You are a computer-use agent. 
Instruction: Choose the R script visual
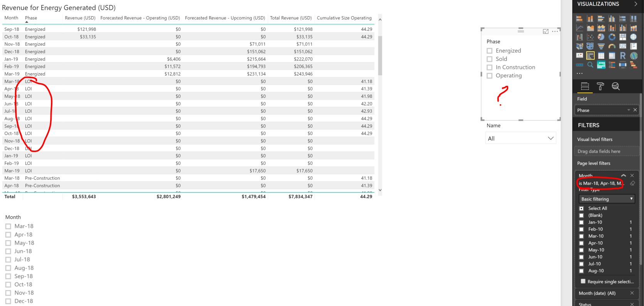click(622, 55)
